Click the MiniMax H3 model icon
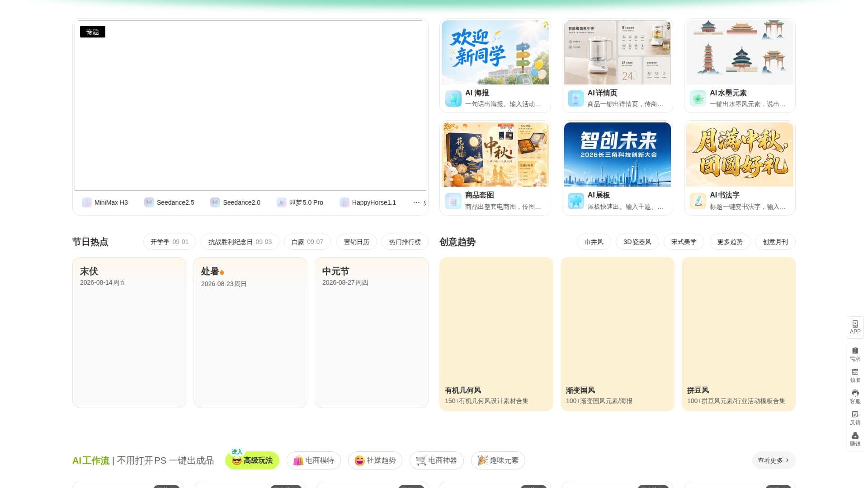The image size is (868, 488). coord(86,202)
